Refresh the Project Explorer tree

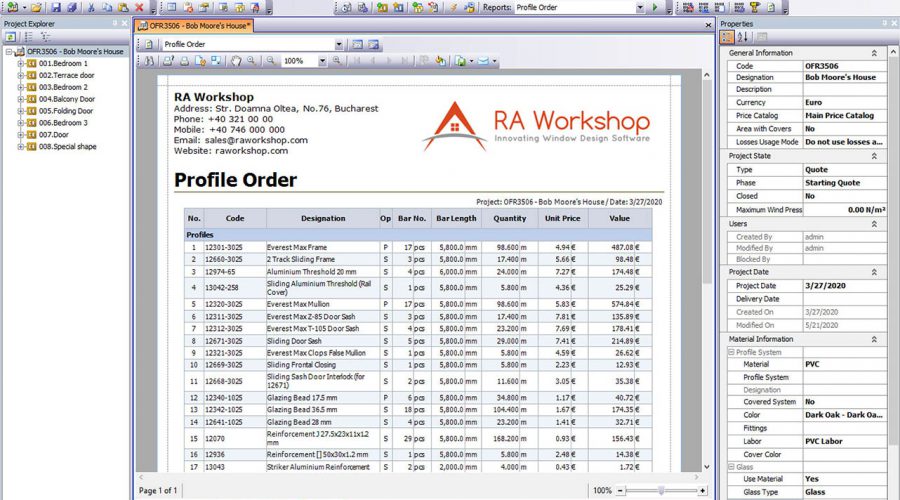pyautogui.click(x=10, y=37)
